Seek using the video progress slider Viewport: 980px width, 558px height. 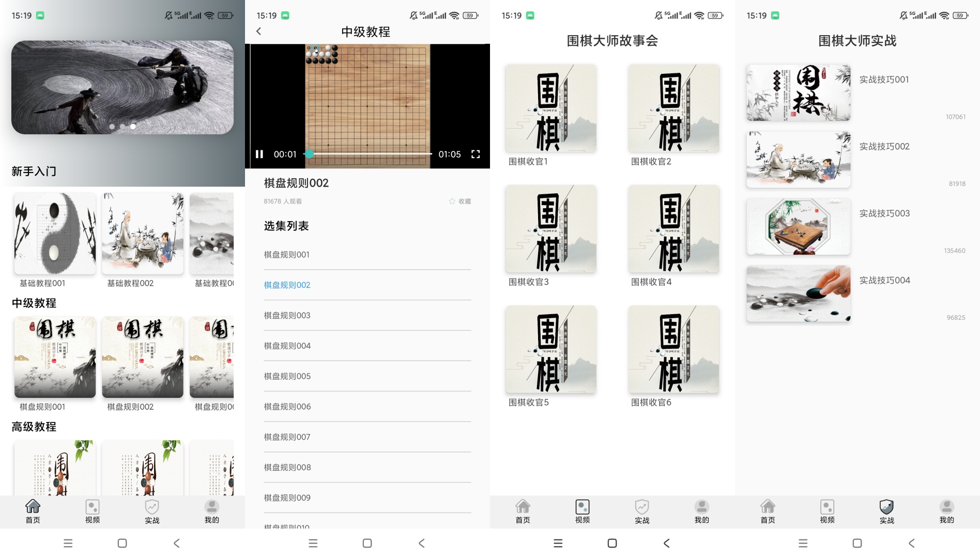coord(367,154)
